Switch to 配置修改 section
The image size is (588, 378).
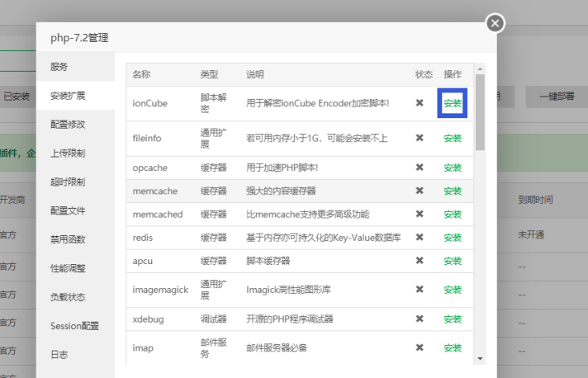point(68,125)
